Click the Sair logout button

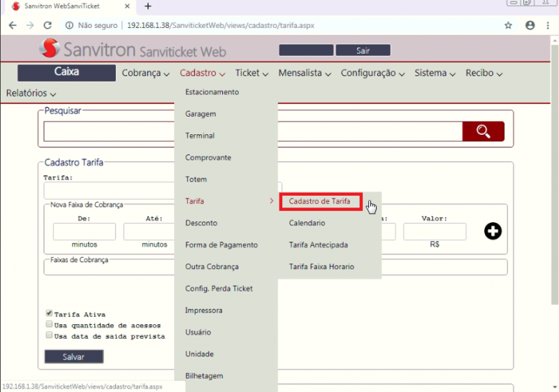click(363, 50)
